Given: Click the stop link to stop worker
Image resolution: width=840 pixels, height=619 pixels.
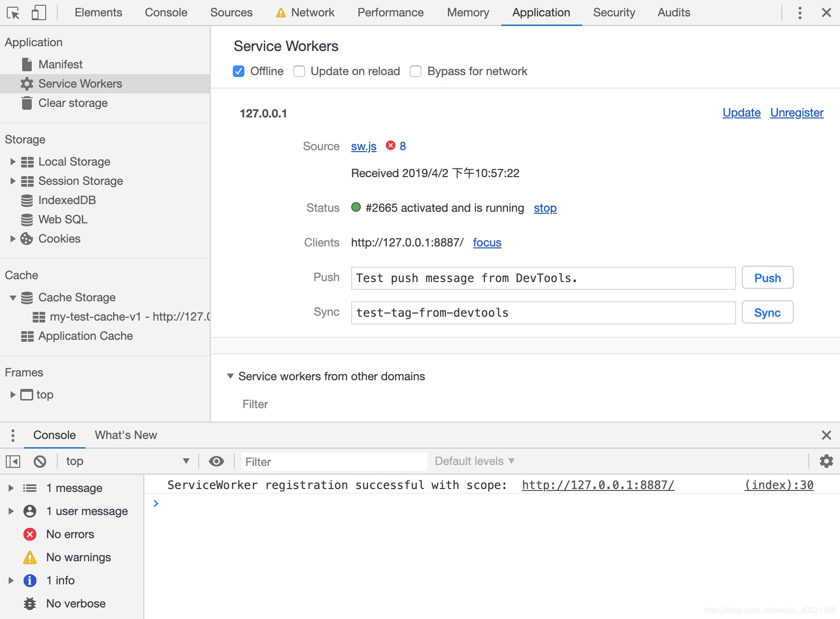Looking at the screenshot, I should [545, 208].
